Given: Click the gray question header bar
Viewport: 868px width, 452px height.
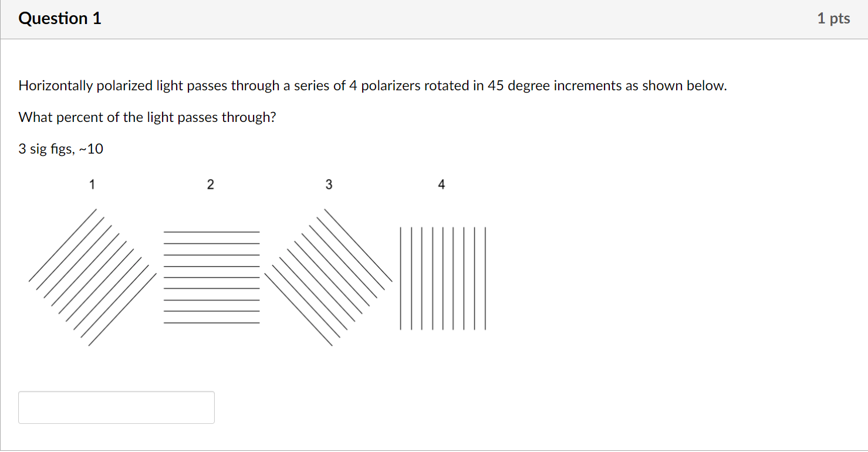Looking at the screenshot, I should coord(434,19).
